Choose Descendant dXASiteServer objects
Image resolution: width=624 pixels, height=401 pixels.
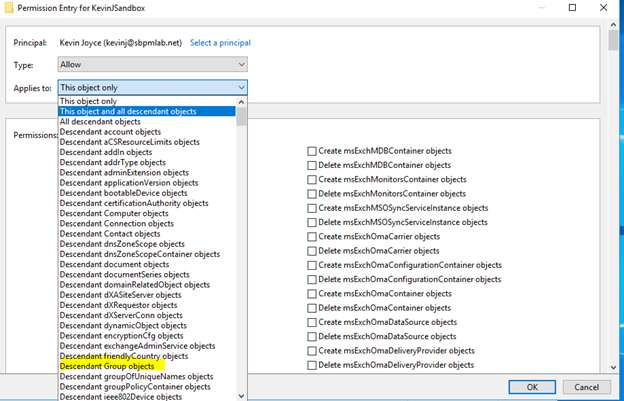(147, 295)
